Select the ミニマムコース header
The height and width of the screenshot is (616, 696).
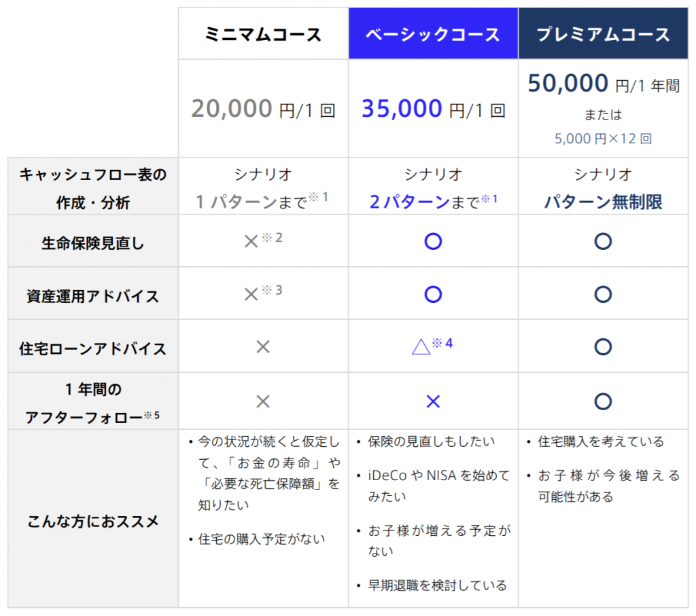point(263,33)
